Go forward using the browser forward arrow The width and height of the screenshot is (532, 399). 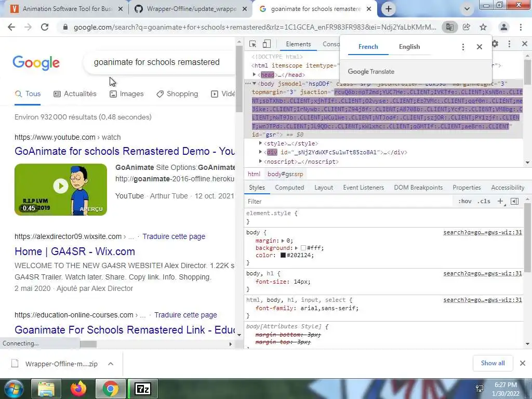[x=28, y=27]
